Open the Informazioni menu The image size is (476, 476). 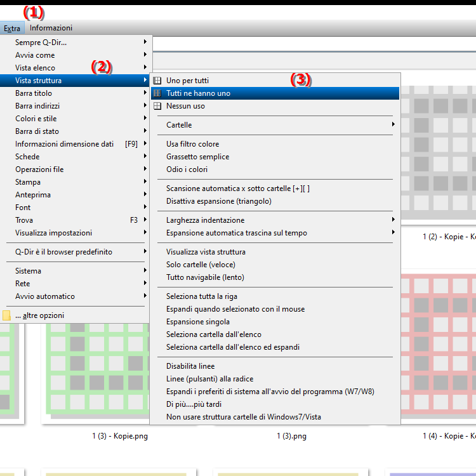[x=51, y=28]
